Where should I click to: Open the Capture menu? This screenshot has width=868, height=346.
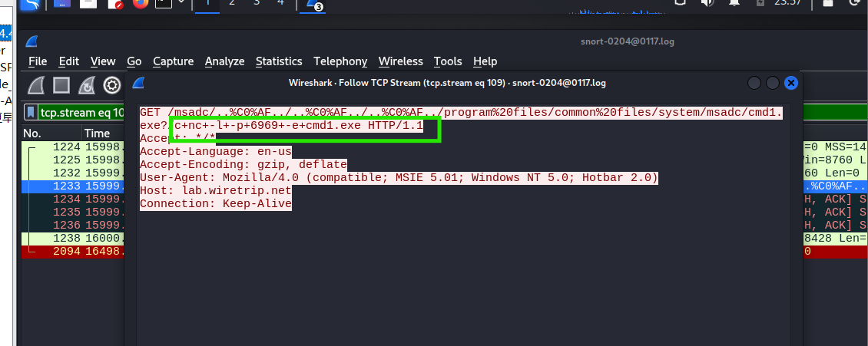tap(174, 61)
